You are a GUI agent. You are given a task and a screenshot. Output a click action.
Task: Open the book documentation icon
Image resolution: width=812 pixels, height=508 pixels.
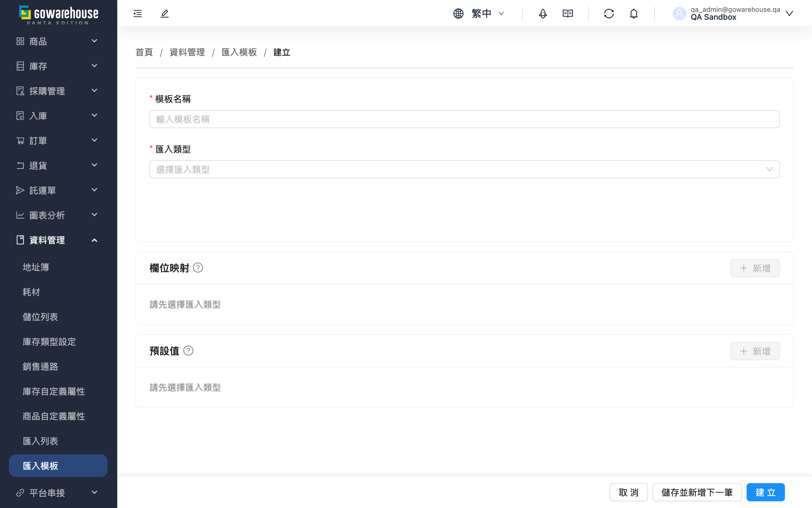pos(568,14)
